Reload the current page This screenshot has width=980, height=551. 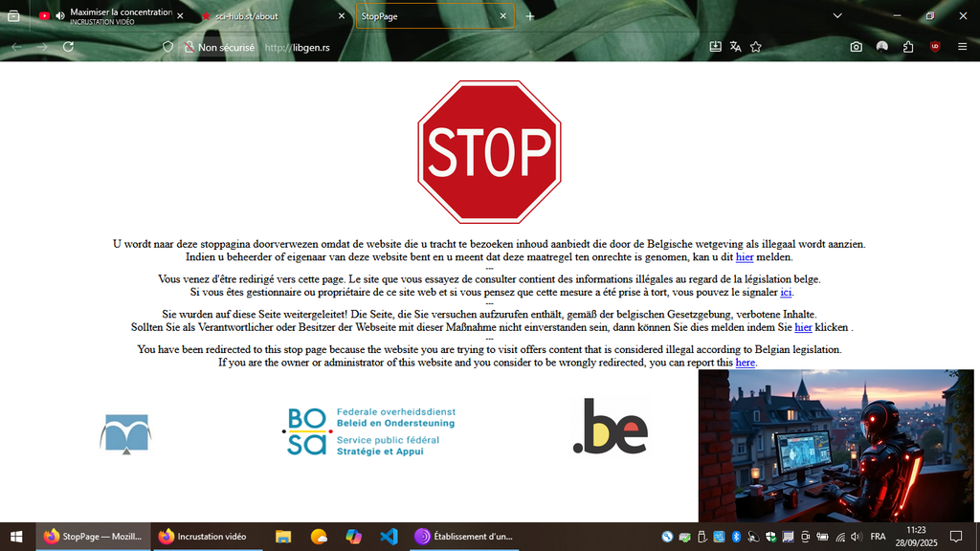click(x=68, y=47)
